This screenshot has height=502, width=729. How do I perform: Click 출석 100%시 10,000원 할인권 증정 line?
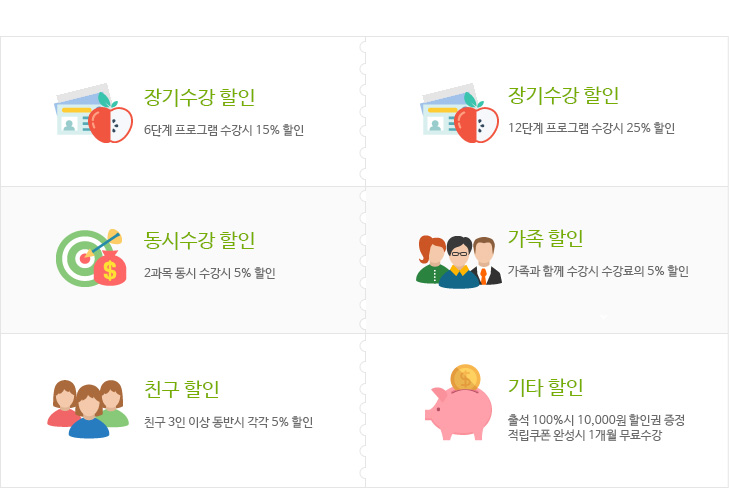[x=596, y=420]
